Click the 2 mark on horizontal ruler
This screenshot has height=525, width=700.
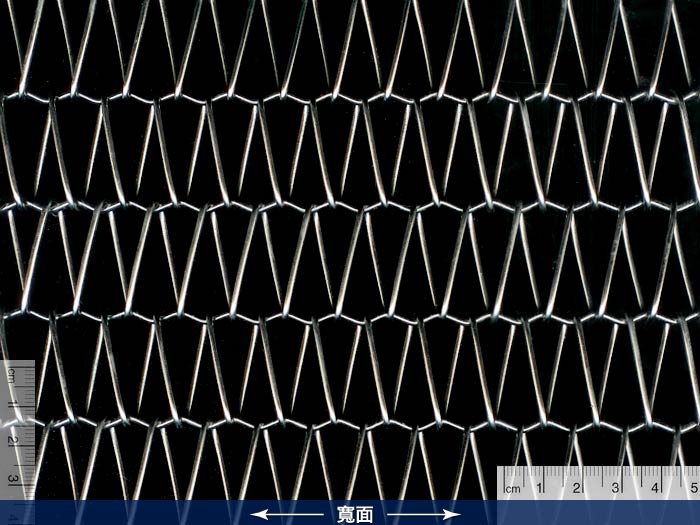(x=579, y=489)
